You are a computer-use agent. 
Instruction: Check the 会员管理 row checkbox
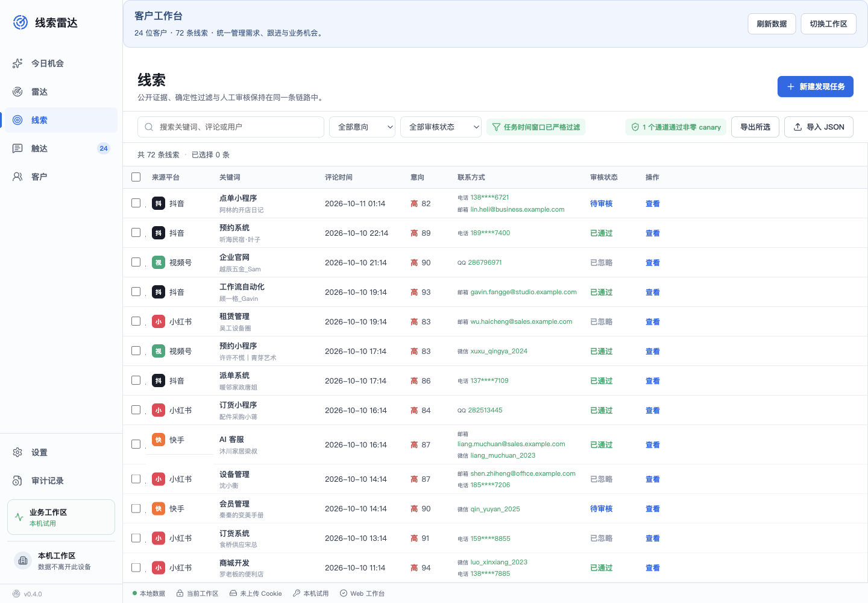tap(136, 508)
